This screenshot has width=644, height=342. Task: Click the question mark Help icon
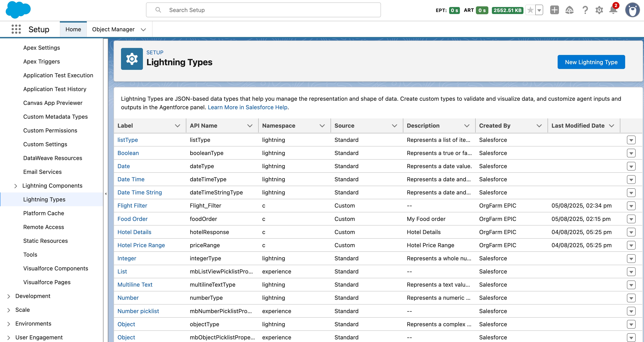pos(585,10)
